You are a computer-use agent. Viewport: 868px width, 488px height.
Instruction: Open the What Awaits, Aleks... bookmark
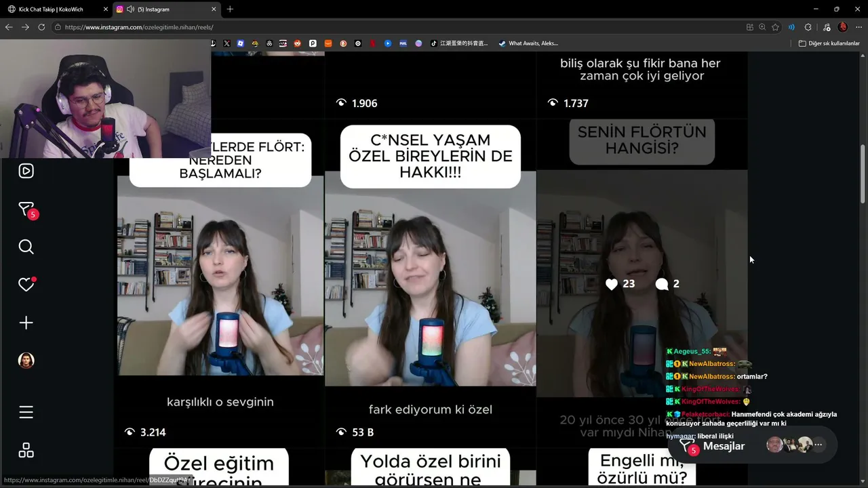click(528, 43)
